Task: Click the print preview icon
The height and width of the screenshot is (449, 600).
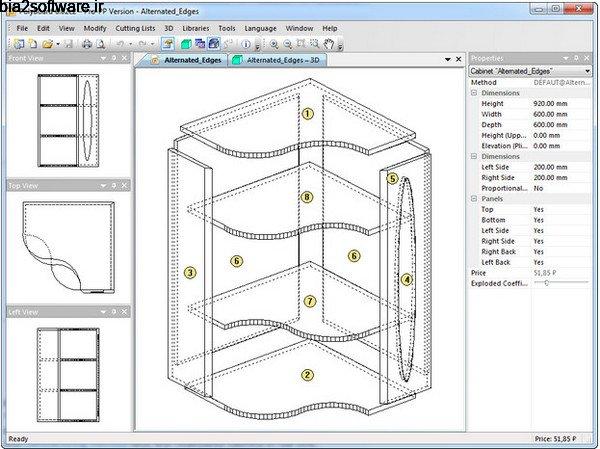Action: tap(101, 44)
